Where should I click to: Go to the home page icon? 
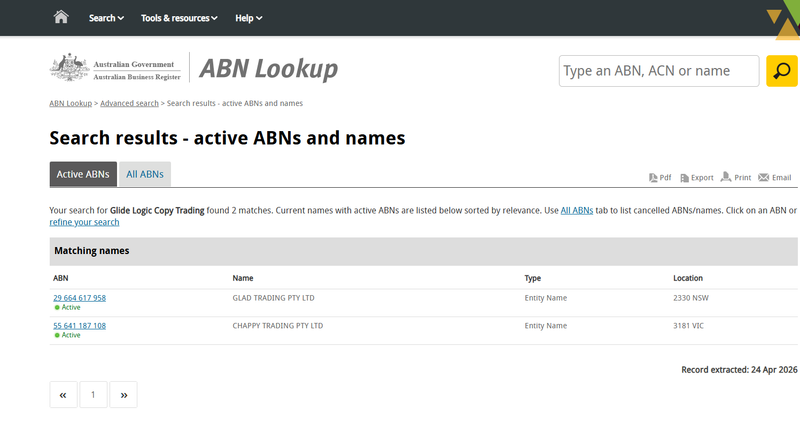point(61,17)
